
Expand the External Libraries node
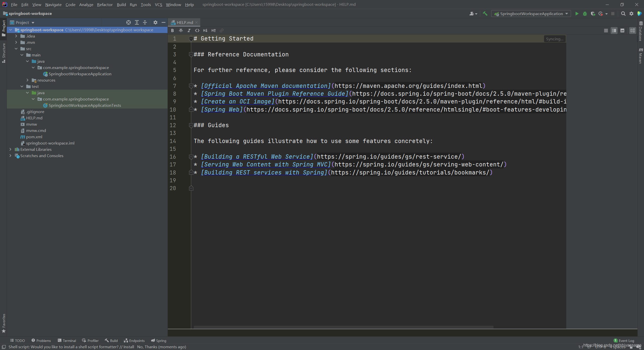coord(10,150)
